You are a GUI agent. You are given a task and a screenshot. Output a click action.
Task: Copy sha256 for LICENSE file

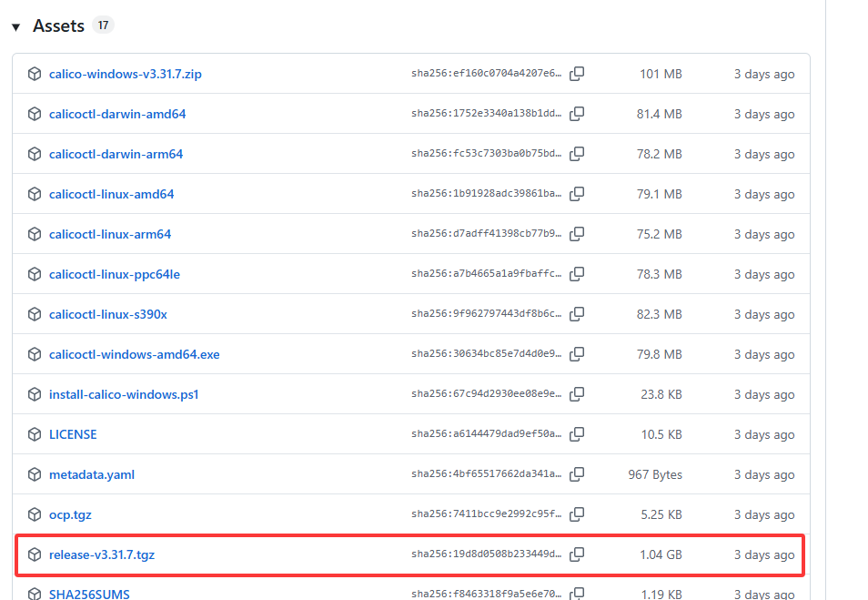577,434
